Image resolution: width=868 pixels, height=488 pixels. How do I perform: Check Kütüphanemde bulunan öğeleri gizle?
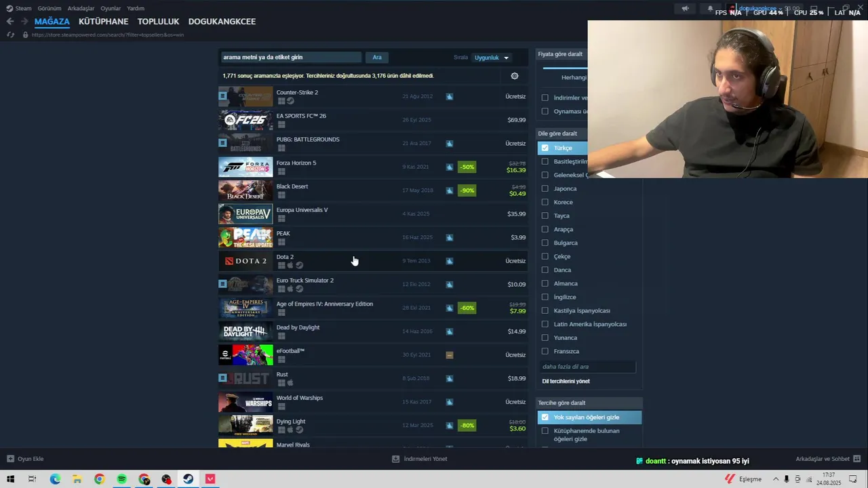tap(545, 431)
